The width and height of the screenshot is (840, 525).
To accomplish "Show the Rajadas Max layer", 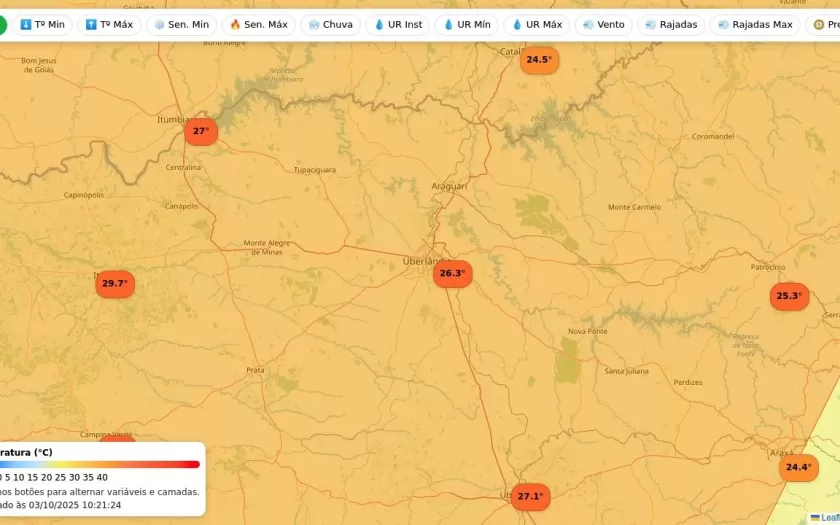I will click(755, 24).
